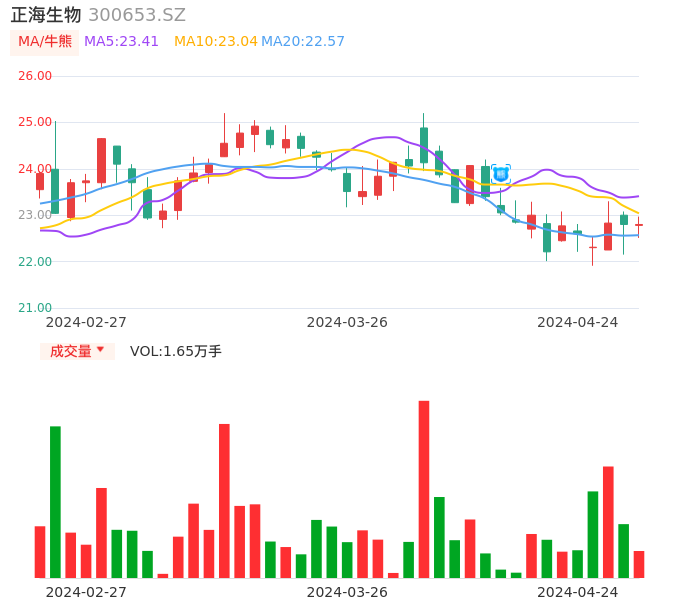686x606 pixels.
Task: Click the 2024-02-27 date under the volume chart
Action: 86,592
